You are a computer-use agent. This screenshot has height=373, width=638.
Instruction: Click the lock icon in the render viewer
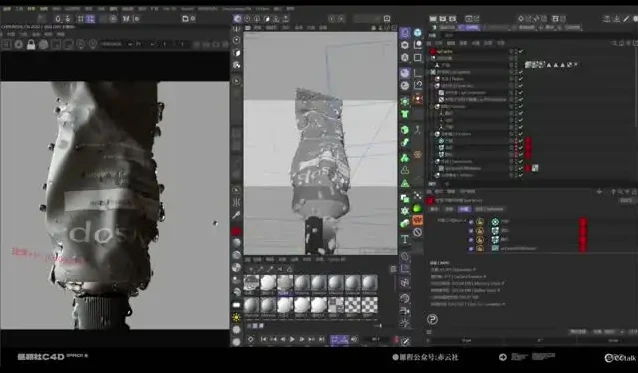click(31, 44)
